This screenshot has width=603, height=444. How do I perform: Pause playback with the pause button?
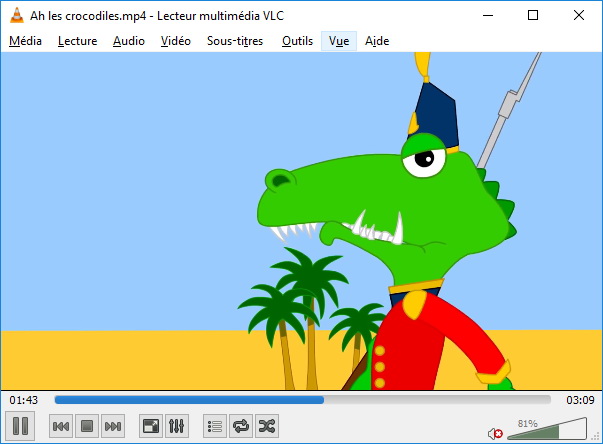coord(20,426)
